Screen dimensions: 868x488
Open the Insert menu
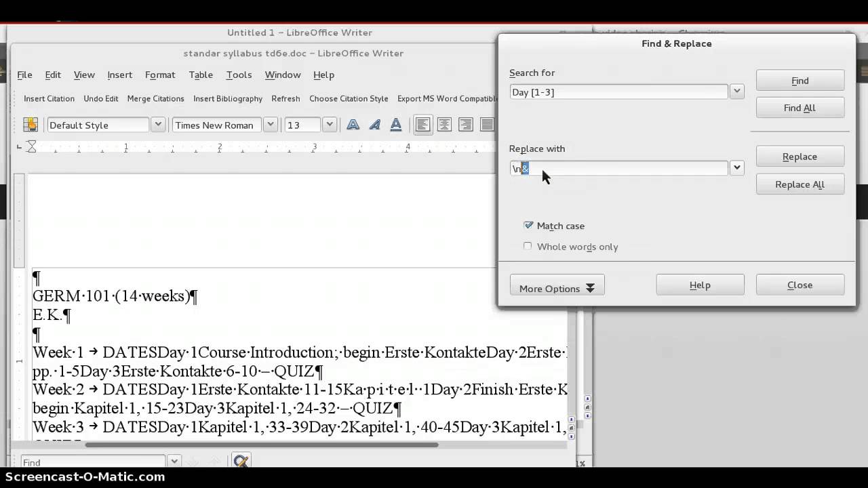tap(119, 75)
